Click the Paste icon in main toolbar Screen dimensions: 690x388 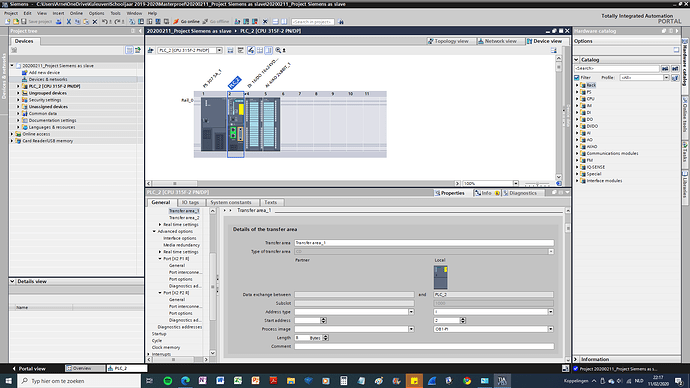tap(86, 22)
